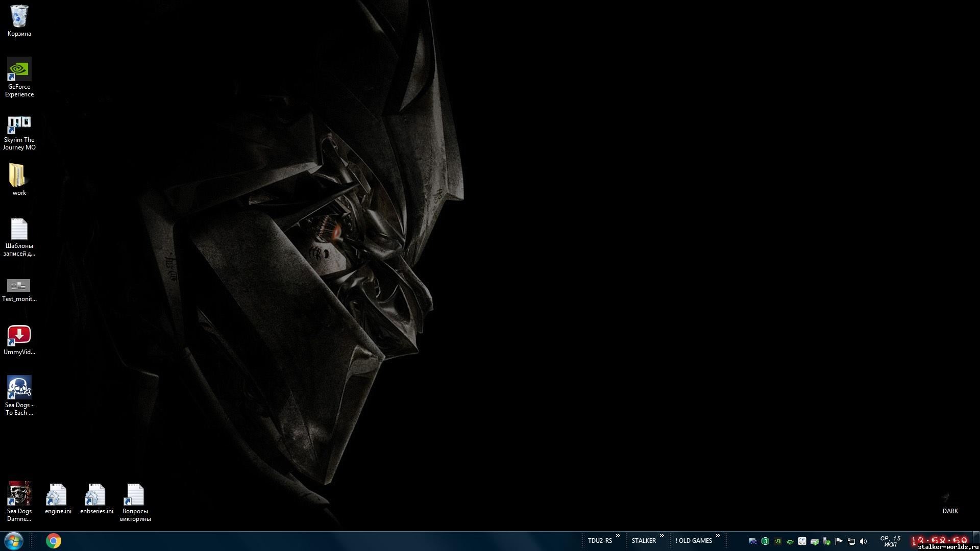Open the network connection tray icon
The height and width of the screenshot is (551, 980).
point(851,541)
